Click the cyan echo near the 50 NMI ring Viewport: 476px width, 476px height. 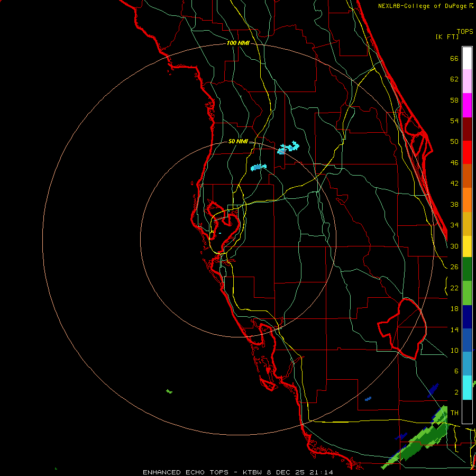tap(288, 148)
